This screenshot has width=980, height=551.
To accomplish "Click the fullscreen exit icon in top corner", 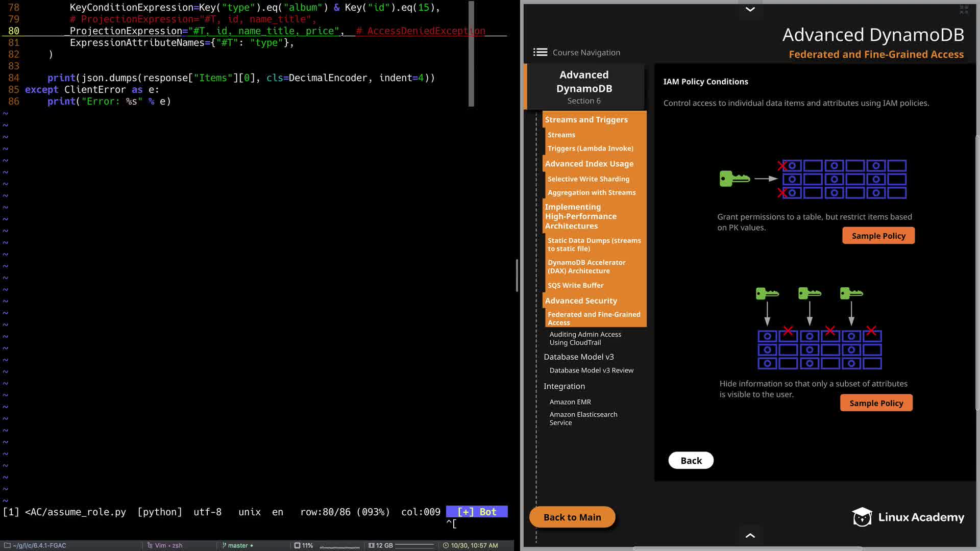I will click(964, 9).
